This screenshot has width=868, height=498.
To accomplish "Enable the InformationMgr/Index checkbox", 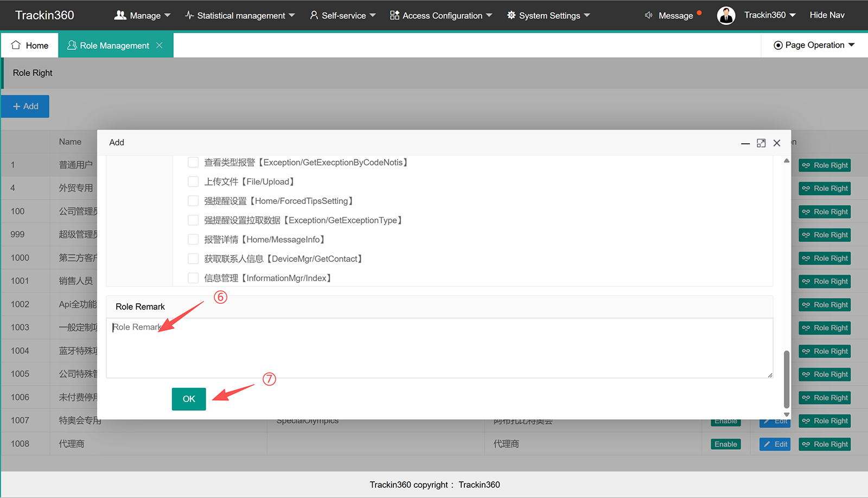I will coord(193,278).
